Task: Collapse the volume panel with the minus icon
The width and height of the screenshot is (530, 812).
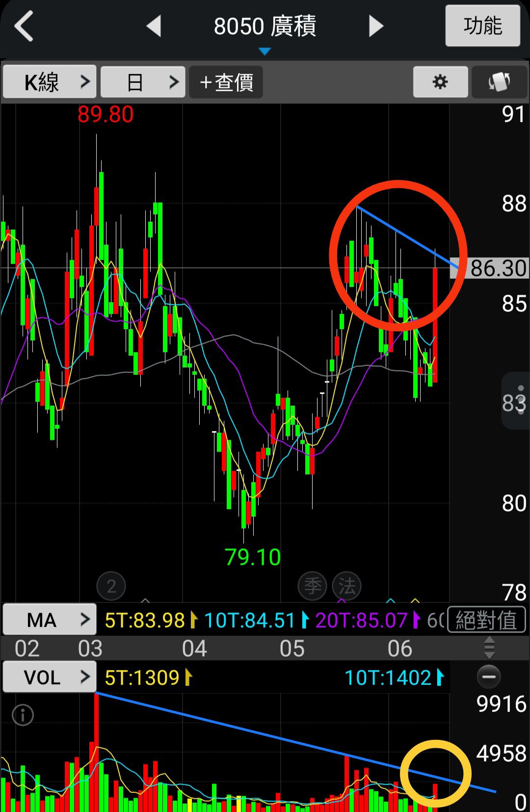Action: (x=489, y=677)
